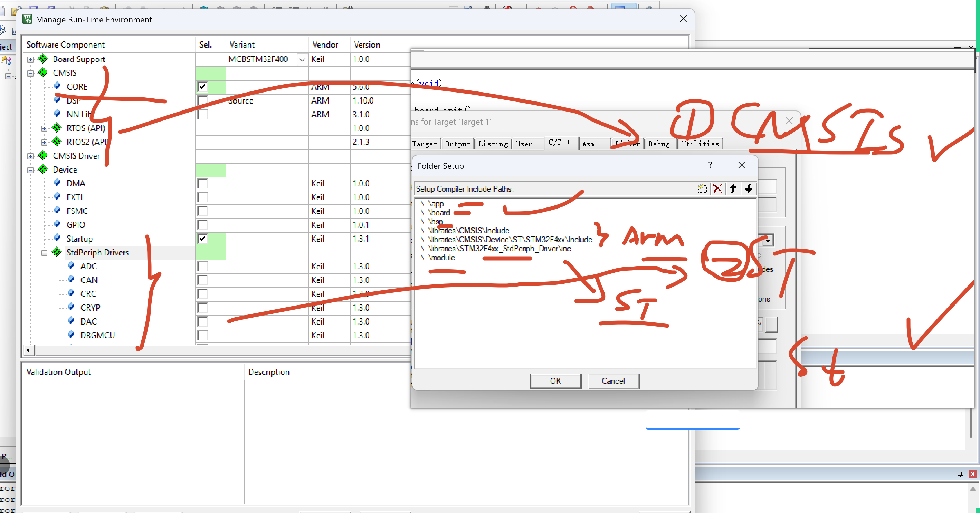The height and width of the screenshot is (513, 980).
Task: Collapse the Device tree node
Action: pyautogui.click(x=30, y=170)
